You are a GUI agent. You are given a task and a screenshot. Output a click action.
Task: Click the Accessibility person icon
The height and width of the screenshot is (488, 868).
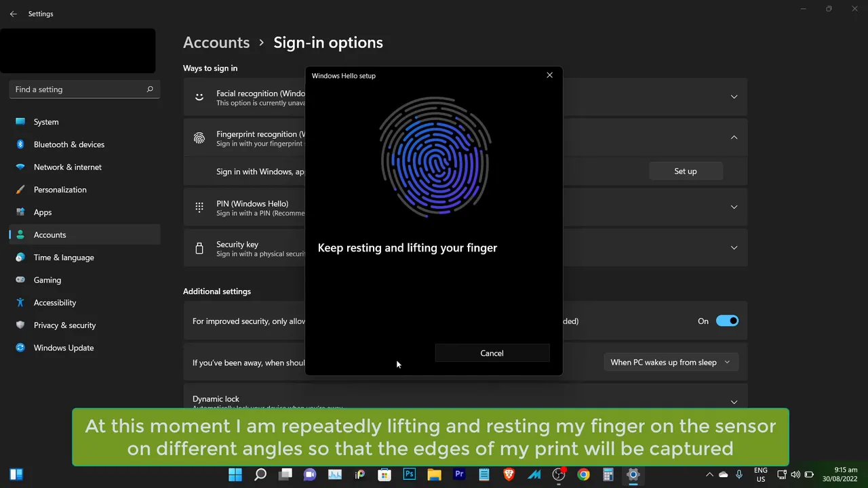(20, 302)
